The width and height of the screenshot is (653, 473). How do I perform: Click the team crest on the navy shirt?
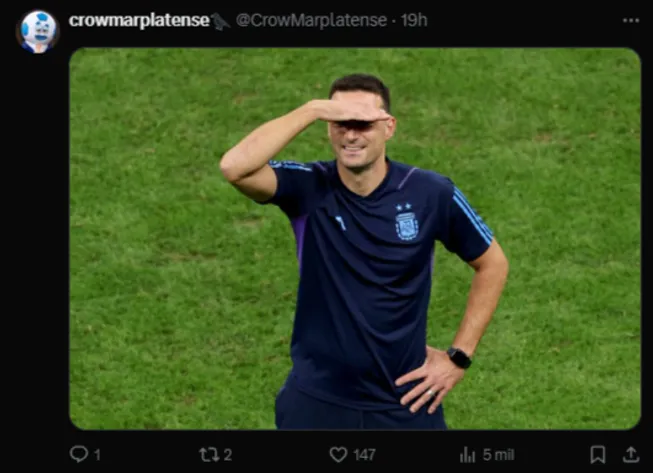click(x=406, y=225)
